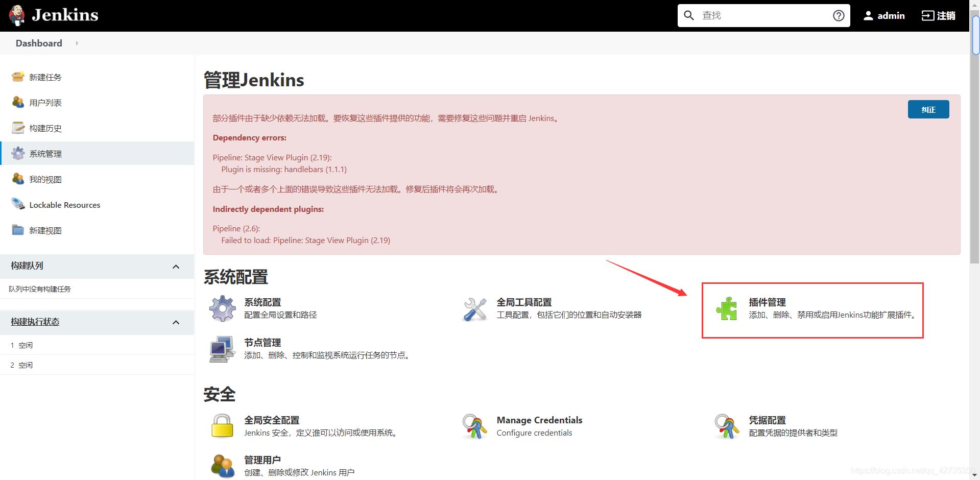
Task: Click the 构建队列 panel heading
Action: (27, 266)
